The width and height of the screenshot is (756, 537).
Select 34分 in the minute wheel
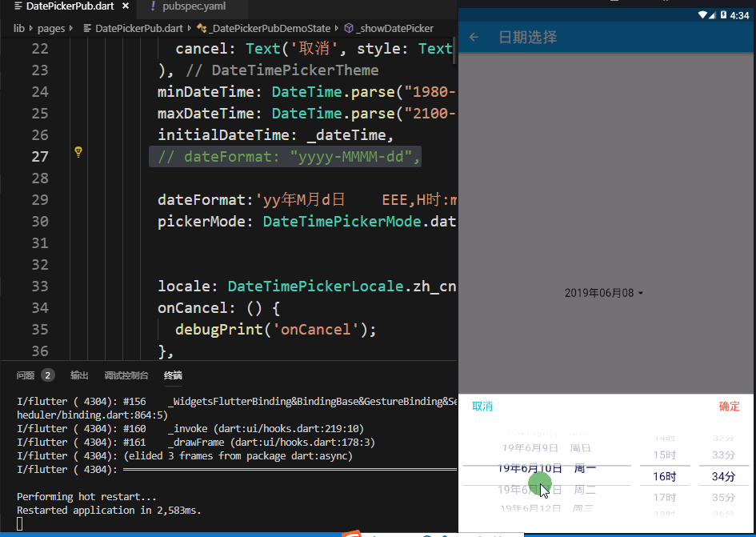[723, 477]
